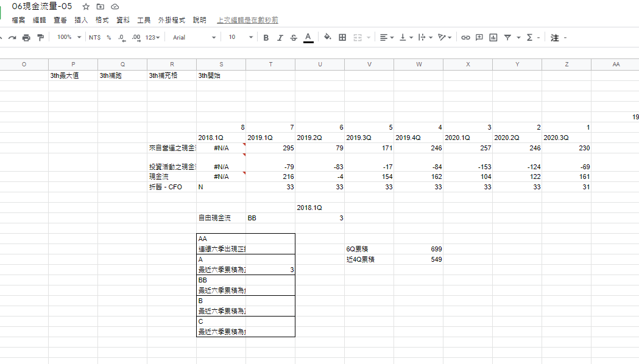Toggle bold formatting
Viewport: 639px width, 364px height.
tap(266, 38)
